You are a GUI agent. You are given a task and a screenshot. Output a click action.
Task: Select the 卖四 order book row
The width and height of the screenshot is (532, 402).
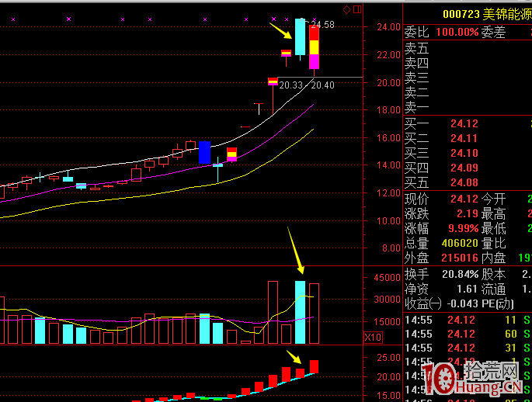tap(468, 64)
